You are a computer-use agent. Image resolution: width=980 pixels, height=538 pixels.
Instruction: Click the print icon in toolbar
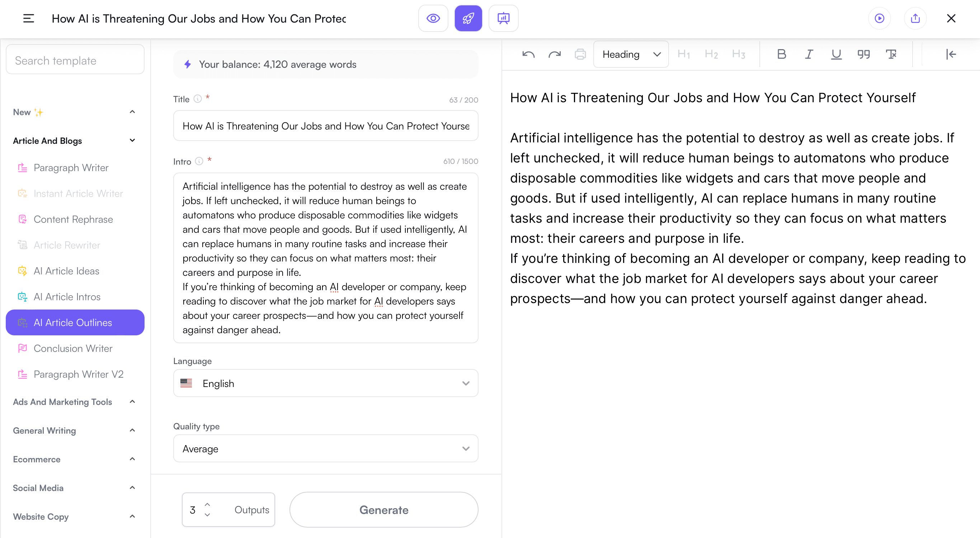click(x=580, y=55)
